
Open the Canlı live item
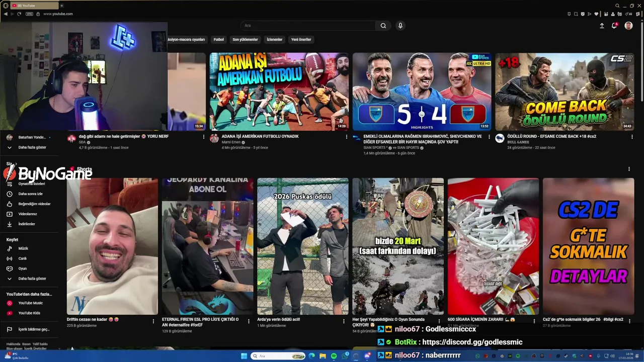tap(29, 258)
